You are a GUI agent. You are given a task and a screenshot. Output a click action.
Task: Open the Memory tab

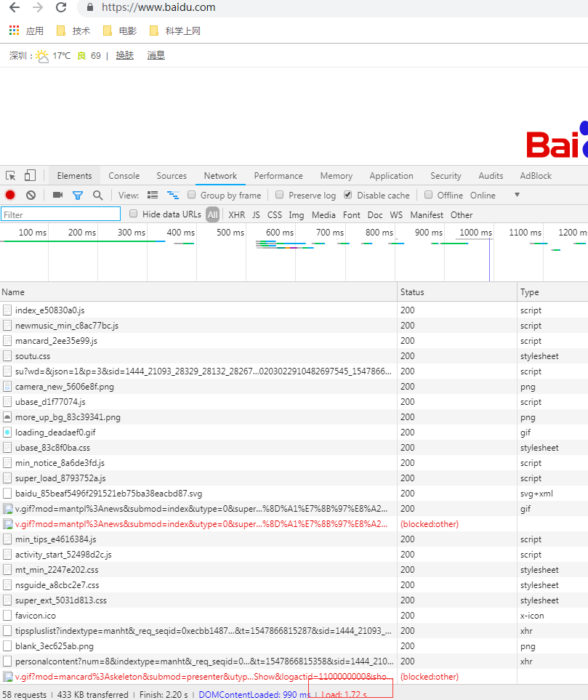click(337, 176)
